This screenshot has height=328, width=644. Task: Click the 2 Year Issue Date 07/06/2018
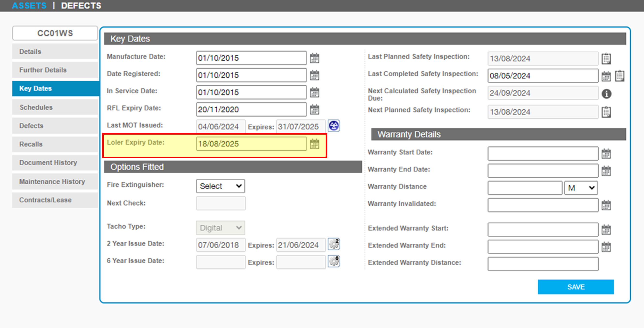[220, 245]
